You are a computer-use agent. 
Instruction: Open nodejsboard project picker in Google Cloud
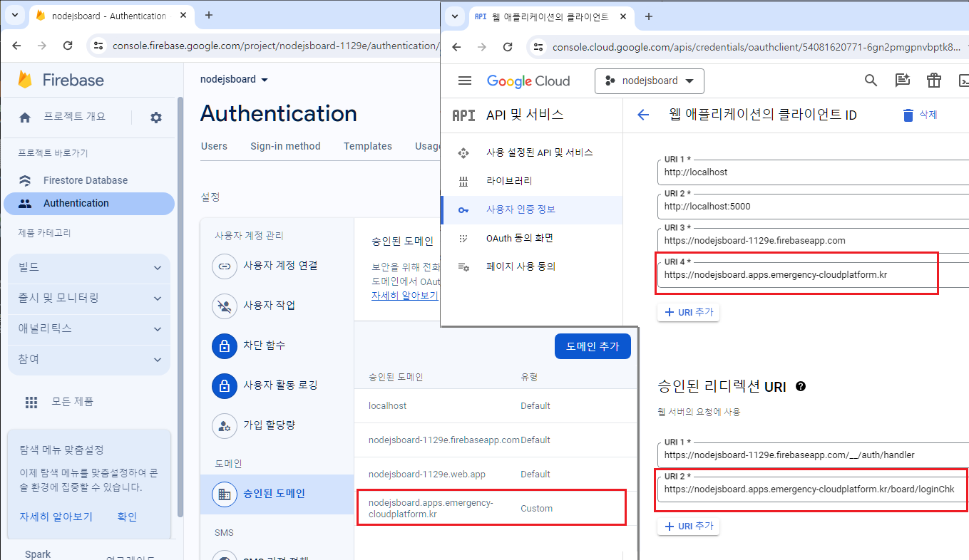click(x=650, y=81)
